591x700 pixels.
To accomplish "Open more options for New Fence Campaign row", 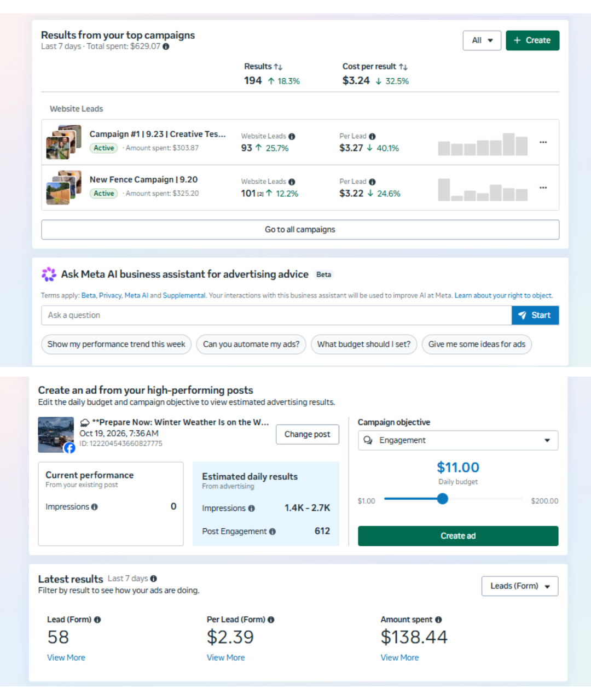I will coord(543,188).
